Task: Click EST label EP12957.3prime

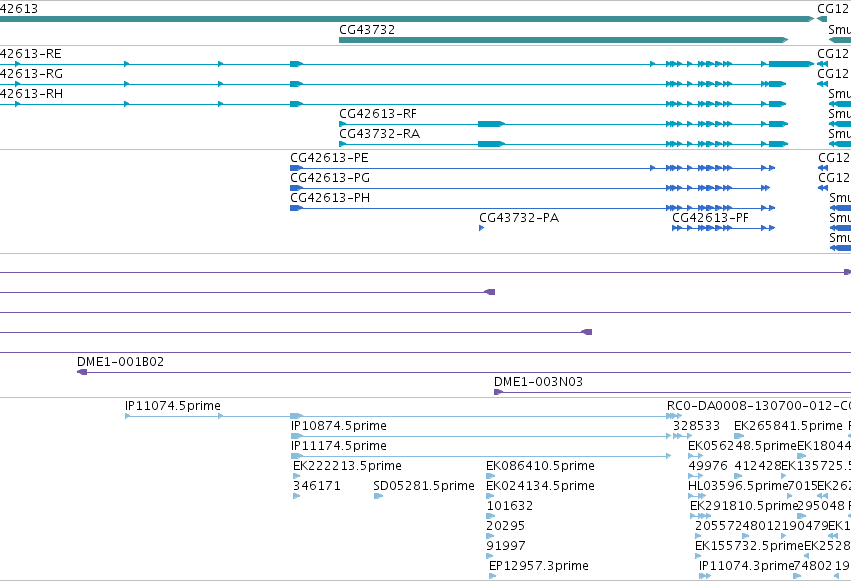Action: 539,566
